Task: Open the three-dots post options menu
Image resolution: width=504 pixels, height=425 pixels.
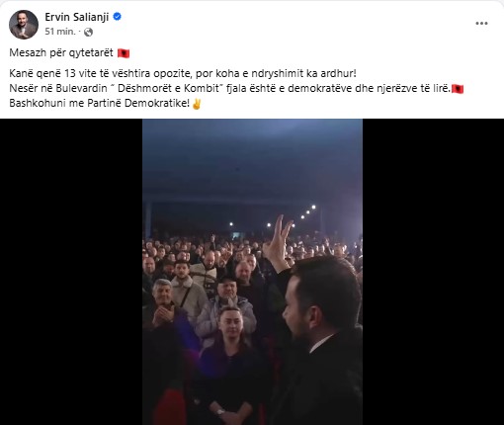Action: [481, 24]
